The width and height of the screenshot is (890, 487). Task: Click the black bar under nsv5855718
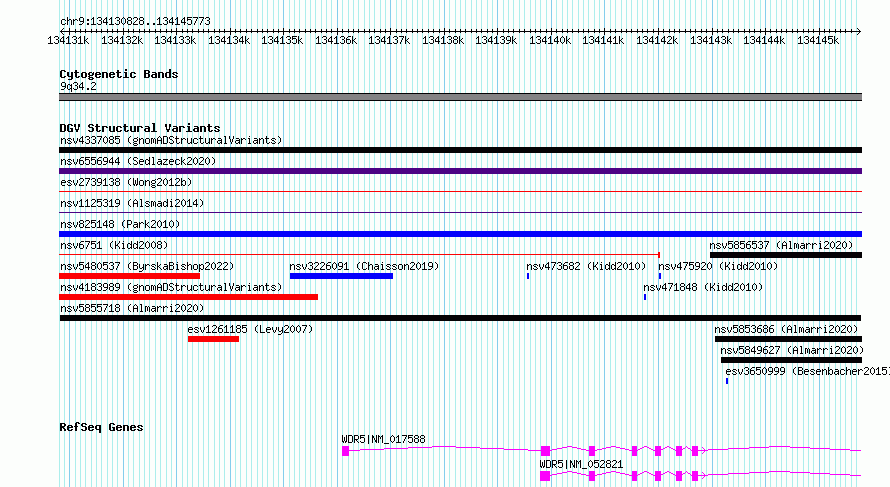460,318
